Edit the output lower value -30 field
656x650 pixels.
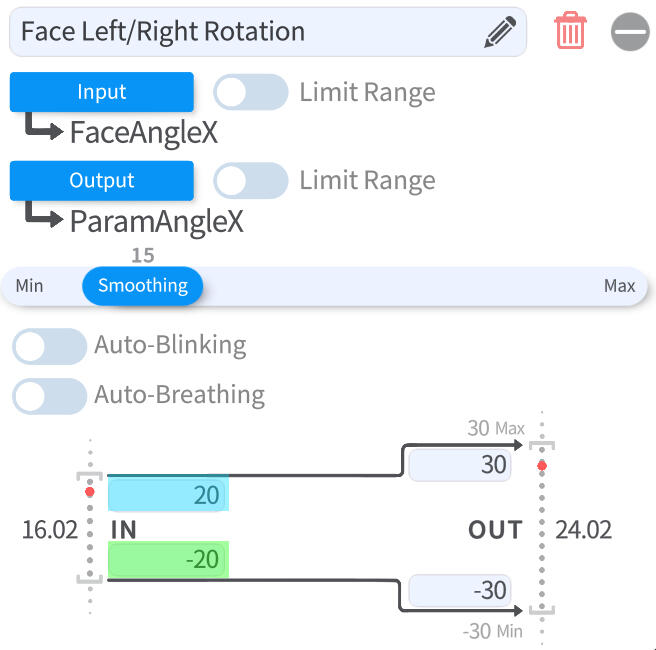460,590
